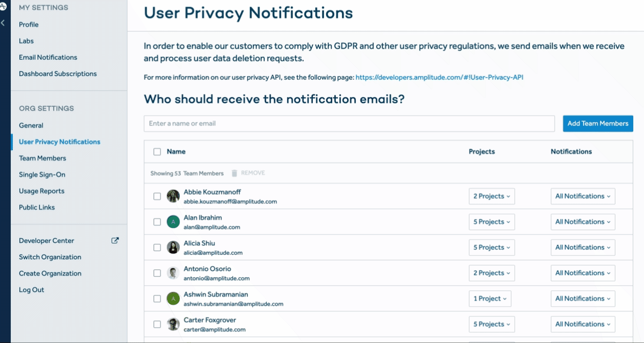Open Developer Center via its external-link icon
Screen dimensions: 644x343
115,240
